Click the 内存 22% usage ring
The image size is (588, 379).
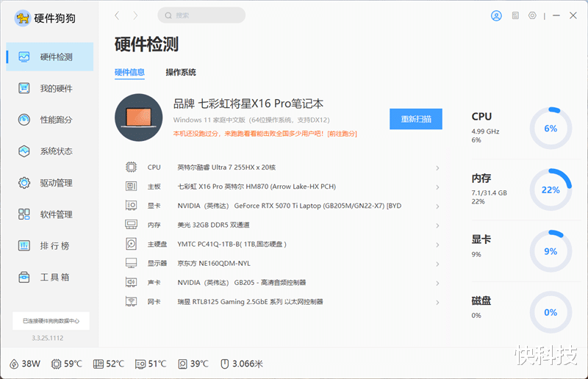click(551, 189)
